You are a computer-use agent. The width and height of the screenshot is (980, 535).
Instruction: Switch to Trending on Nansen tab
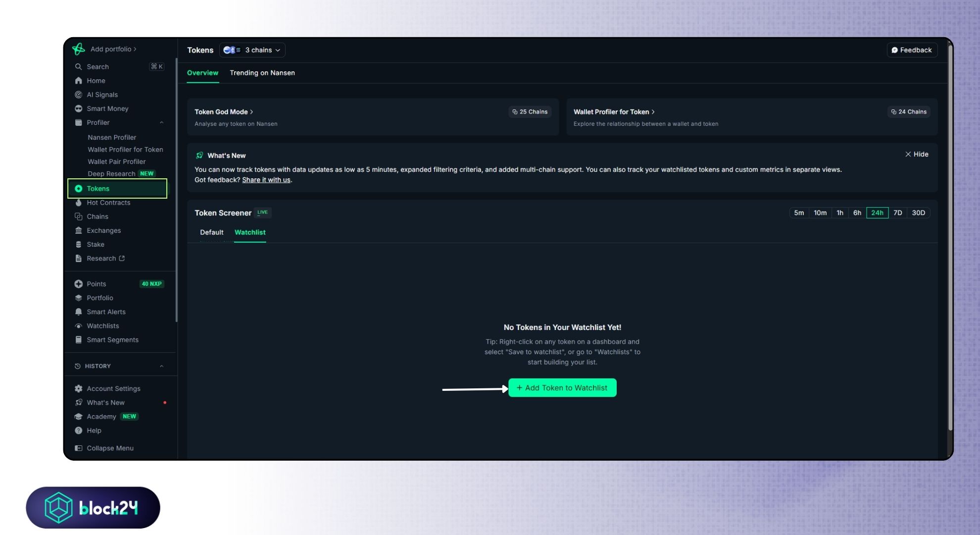(x=262, y=73)
